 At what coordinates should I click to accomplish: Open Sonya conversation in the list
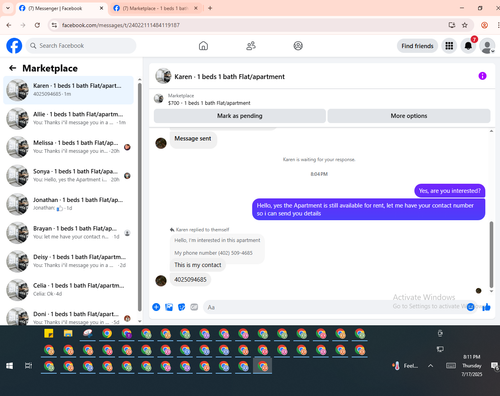(68, 176)
